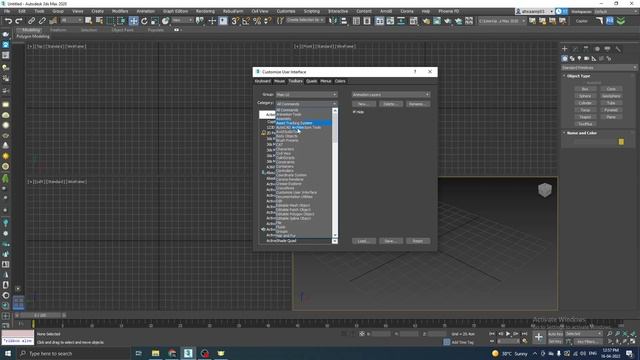Switch to the Hierarchy command panel tab
The image size is (640, 360).
tap(586, 49)
